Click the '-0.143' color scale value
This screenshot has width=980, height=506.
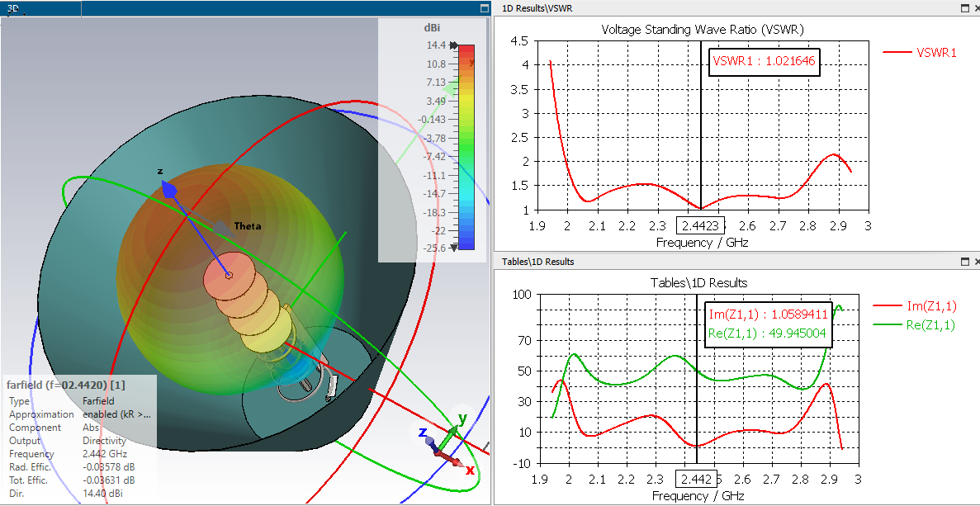tap(433, 120)
